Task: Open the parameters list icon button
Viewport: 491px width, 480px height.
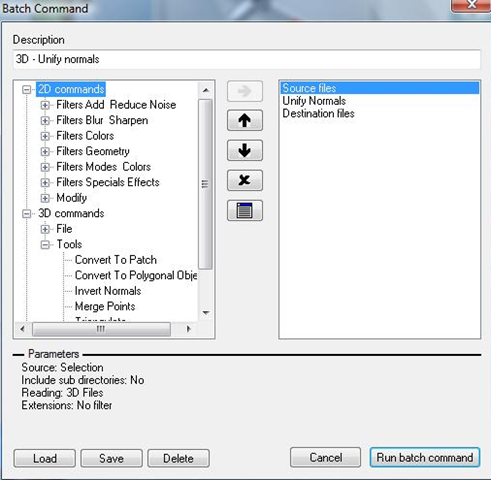Action: point(245,210)
